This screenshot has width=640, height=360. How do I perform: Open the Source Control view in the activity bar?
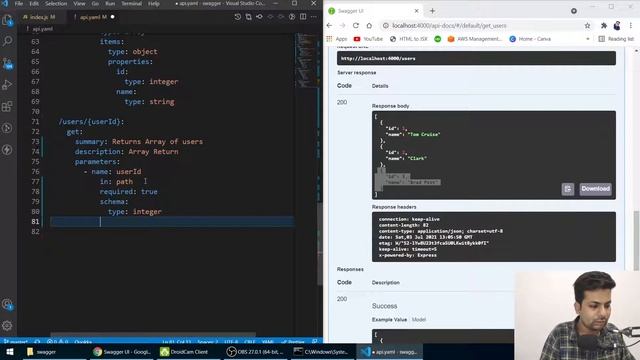(x=7, y=63)
